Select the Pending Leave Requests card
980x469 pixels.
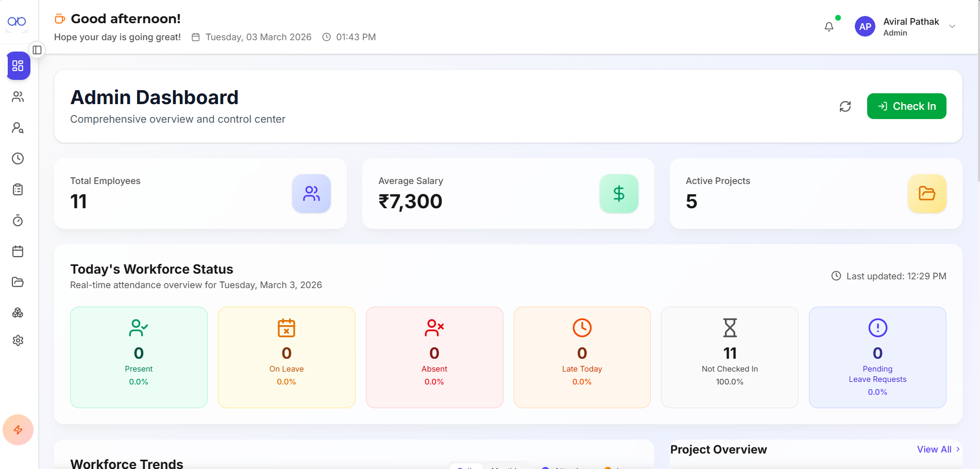pos(877,358)
